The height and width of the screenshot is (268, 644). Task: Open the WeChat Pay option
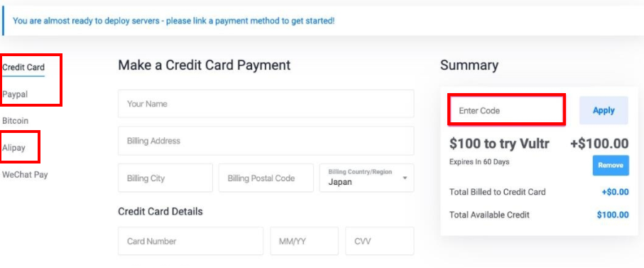click(x=25, y=174)
